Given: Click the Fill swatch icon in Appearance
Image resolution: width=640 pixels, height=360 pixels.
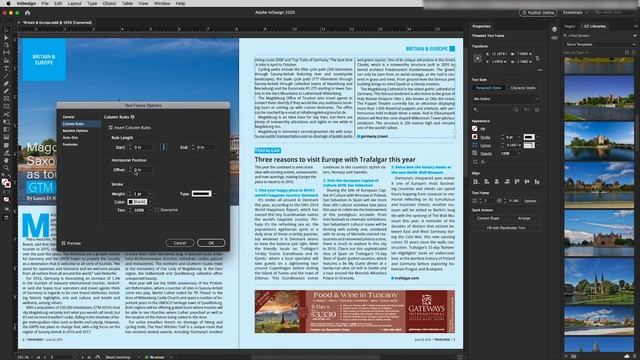Looking at the screenshot, I should [475, 129].
